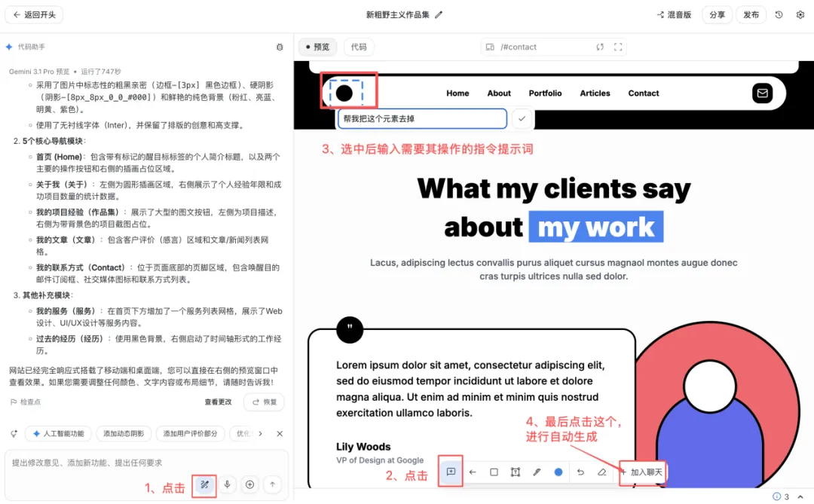The height and width of the screenshot is (504, 814).
Task: Activate microphone voice input
Action: pyautogui.click(x=227, y=485)
